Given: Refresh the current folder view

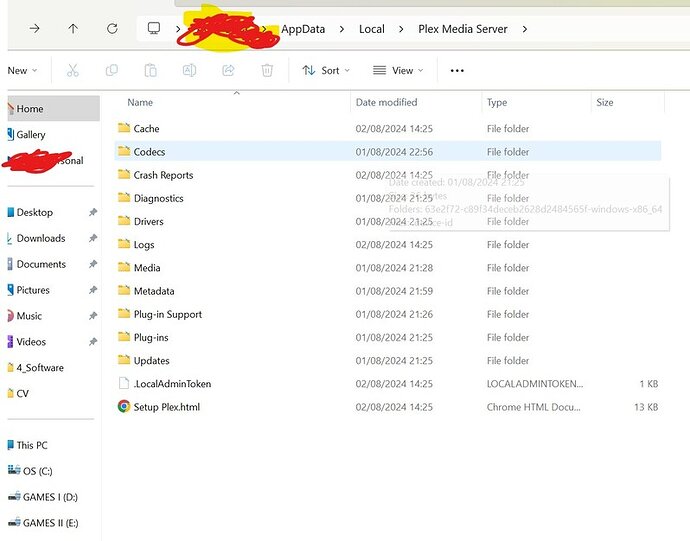Looking at the screenshot, I should pos(112,29).
